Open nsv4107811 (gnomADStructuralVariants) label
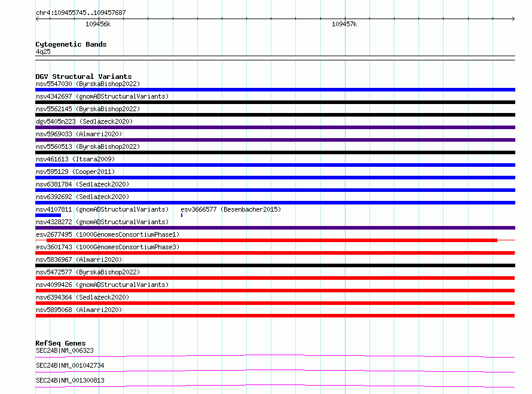 [x=102, y=209]
